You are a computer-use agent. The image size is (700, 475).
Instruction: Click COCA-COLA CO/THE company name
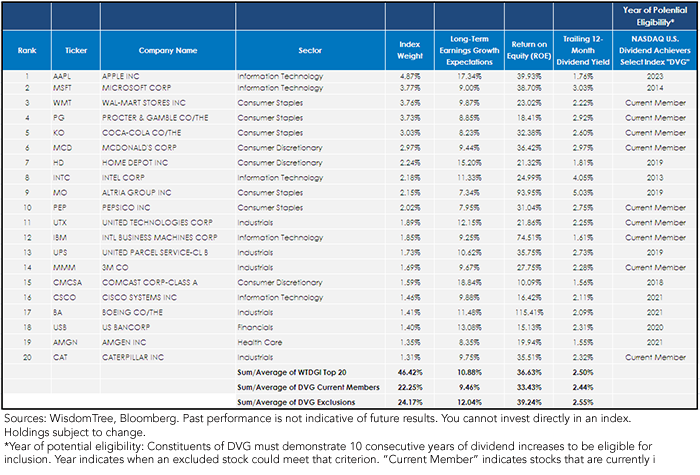coord(142,133)
